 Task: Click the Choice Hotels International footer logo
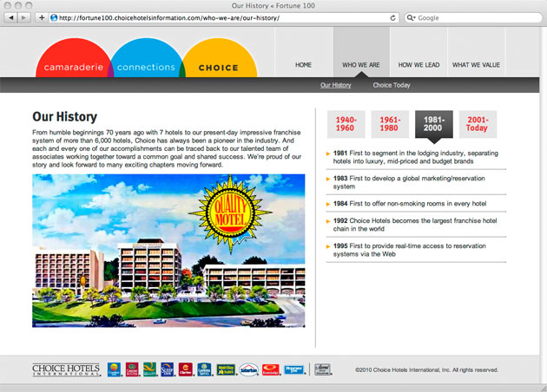point(66,369)
